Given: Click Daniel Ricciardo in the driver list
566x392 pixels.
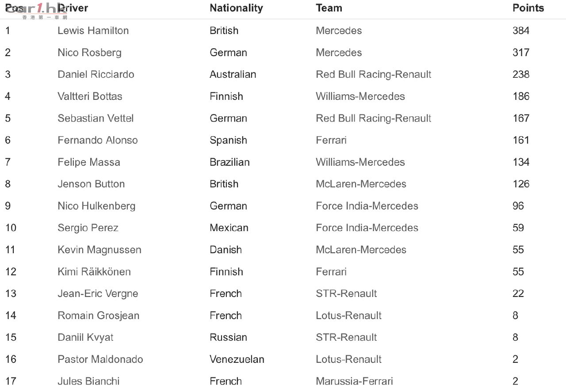Looking at the screenshot, I should click(96, 74).
